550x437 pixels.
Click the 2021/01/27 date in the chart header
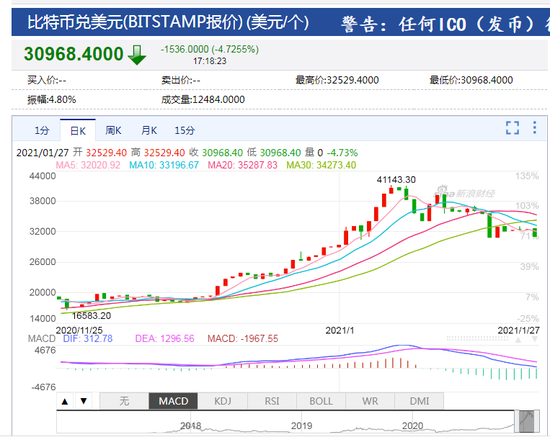click(x=42, y=153)
